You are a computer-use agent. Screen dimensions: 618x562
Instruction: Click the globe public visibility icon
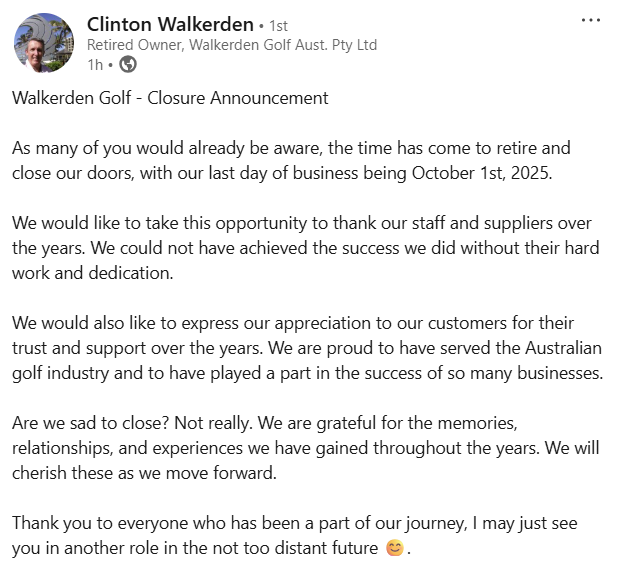tap(128, 65)
